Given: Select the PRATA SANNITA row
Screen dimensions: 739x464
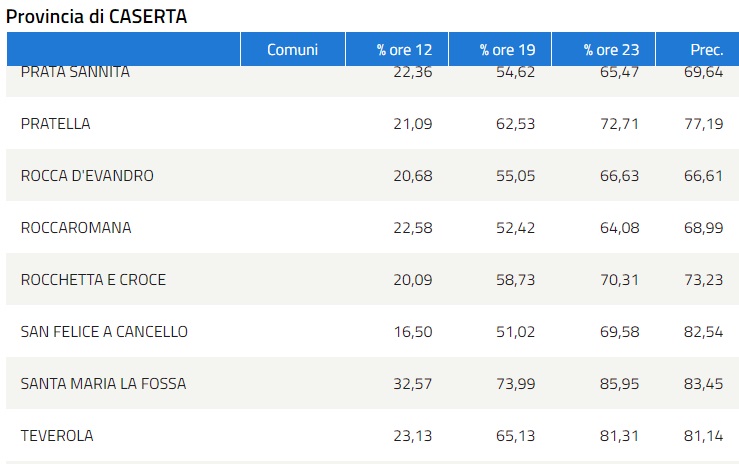Looking at the screenshot, I should (75, 74).
